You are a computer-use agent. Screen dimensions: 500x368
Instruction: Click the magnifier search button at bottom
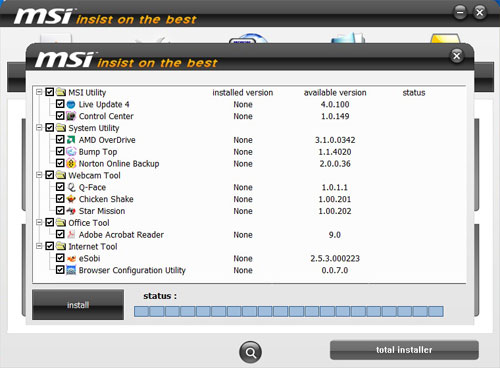pos(250,352)
